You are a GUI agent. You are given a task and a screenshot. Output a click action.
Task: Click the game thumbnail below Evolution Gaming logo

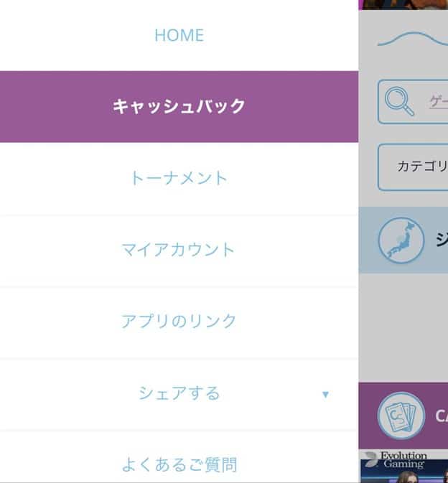[x=403, y=474]
